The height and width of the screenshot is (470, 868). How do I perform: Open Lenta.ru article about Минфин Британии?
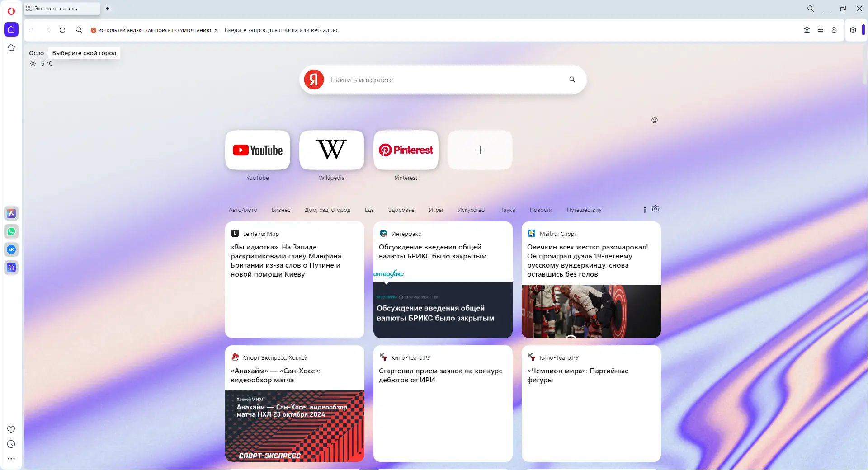coord(295,280)
